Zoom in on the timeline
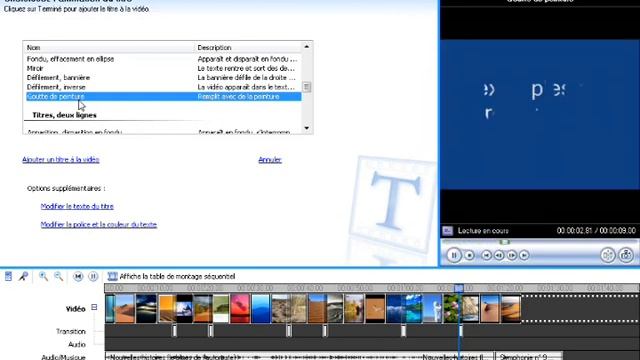The height and width of the screenshot is (360, 640). point(43,276)
